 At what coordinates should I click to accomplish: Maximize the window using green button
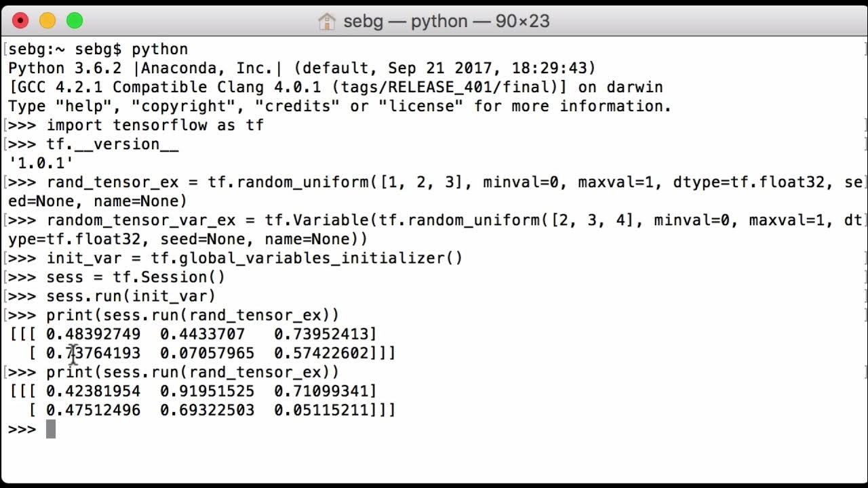point(75,21)
